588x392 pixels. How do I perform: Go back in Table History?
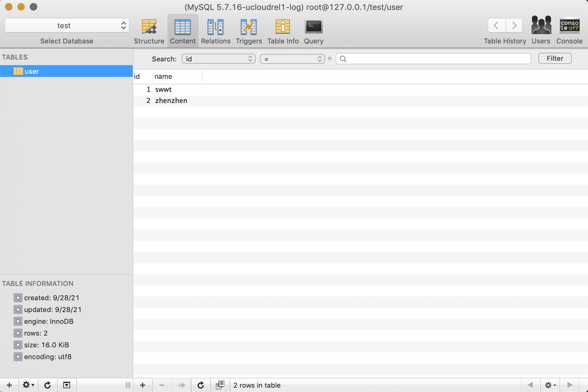(x=497, y=25)
